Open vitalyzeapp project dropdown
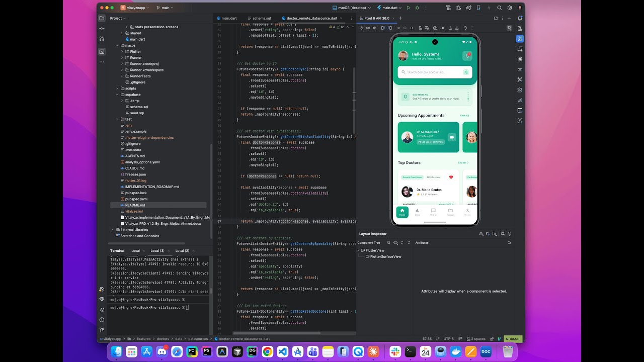This screenshot has width=644, height=362. click(135, 8)
